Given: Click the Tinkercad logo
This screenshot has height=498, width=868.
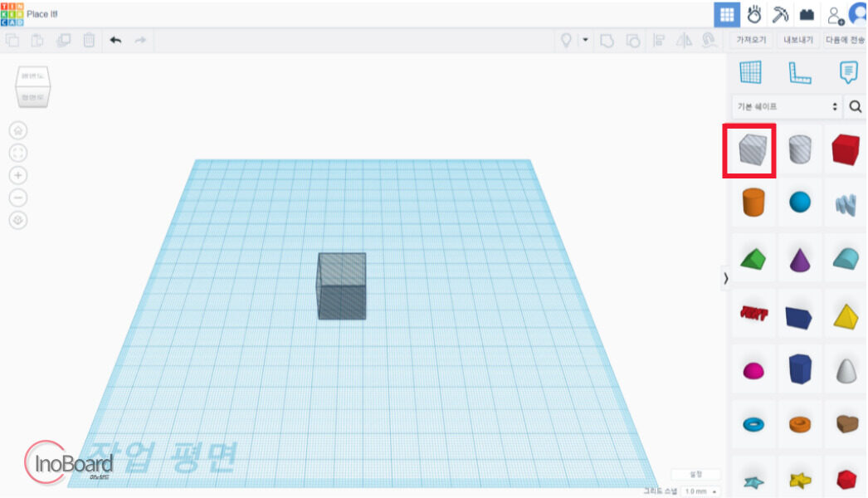Looking at the screenshot, I should 12,14.
